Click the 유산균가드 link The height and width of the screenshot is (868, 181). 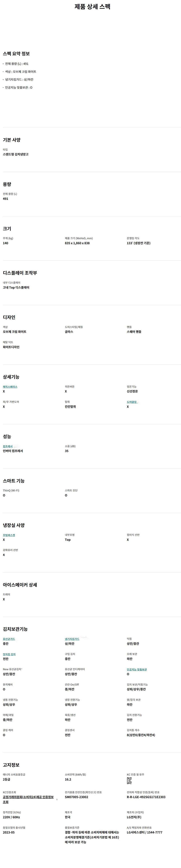(x=9, y=638)
